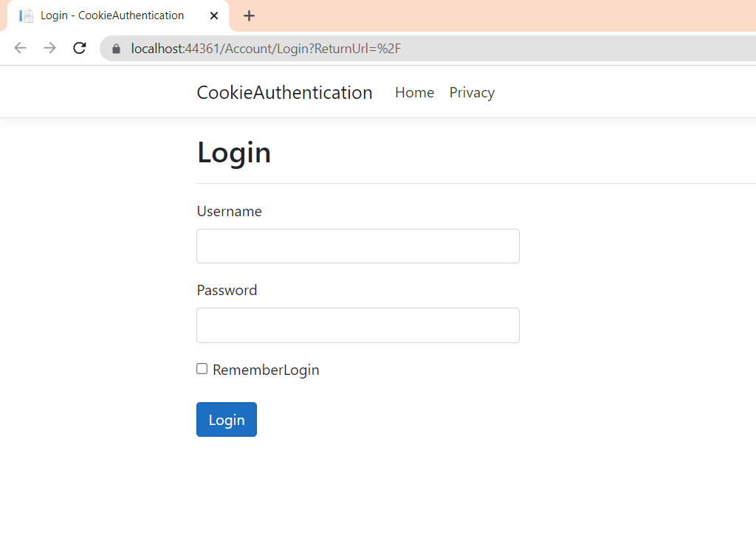The width and height of the screenshot is (756, 546).
Task: Click the browser Forward arrow
Action: pyautogui.click(x=49, y=49)
